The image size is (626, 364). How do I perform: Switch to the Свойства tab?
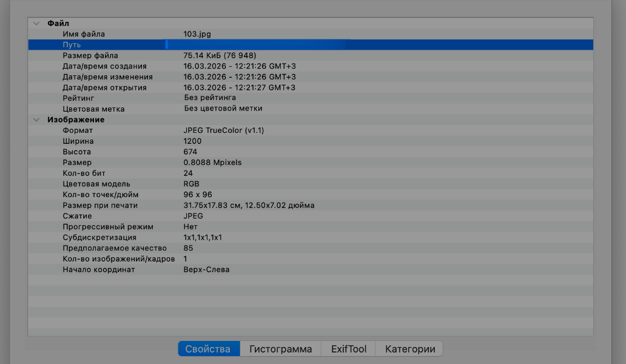click(x=208, y=349)
